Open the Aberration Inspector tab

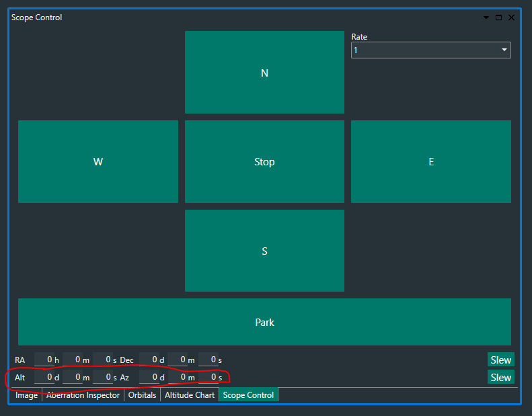pos(83,395)
